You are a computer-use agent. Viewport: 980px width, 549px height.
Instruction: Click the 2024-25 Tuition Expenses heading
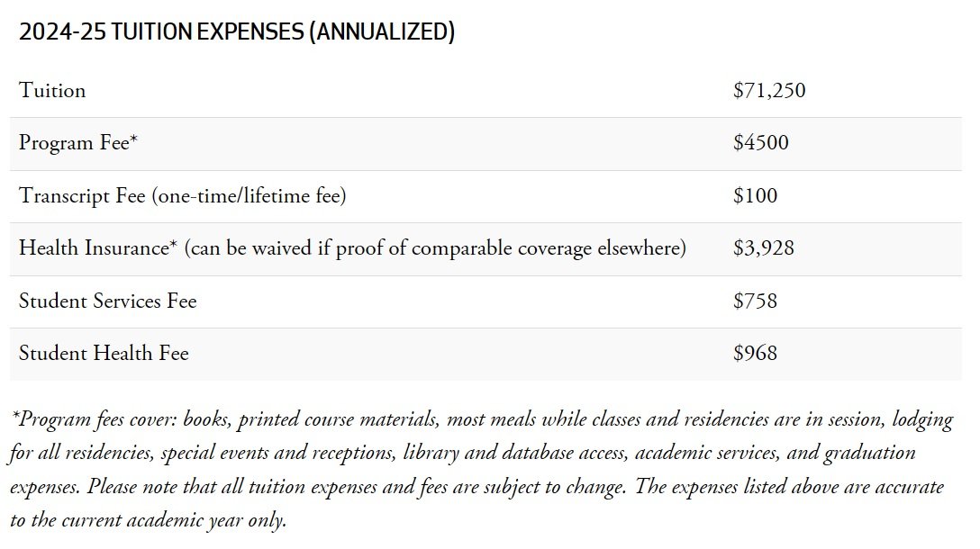tap(236, 32)
